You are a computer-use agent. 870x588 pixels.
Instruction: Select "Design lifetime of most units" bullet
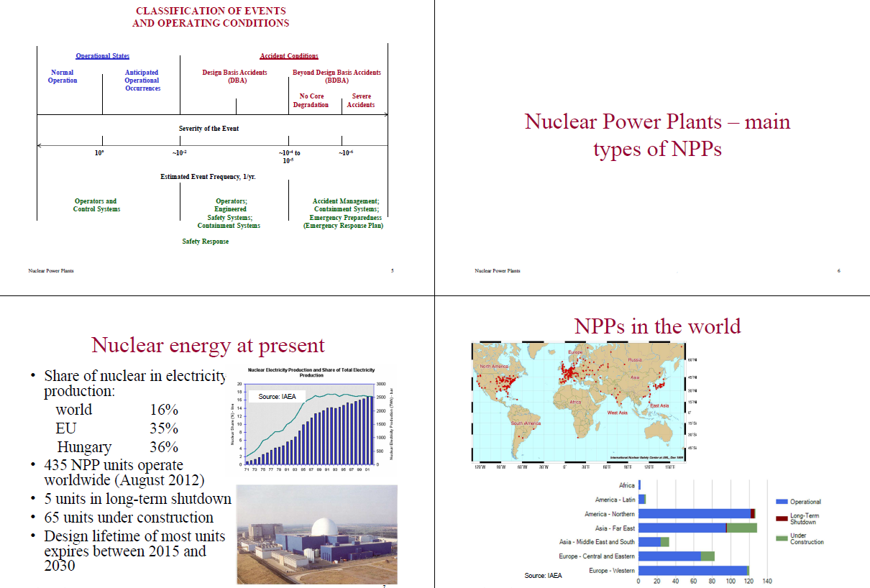134,551
